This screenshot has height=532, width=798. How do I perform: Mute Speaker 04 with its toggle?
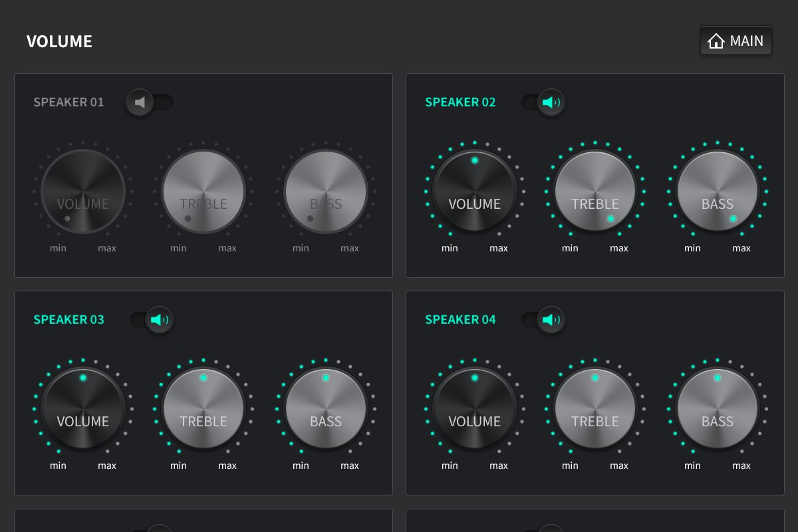point(543,320)
